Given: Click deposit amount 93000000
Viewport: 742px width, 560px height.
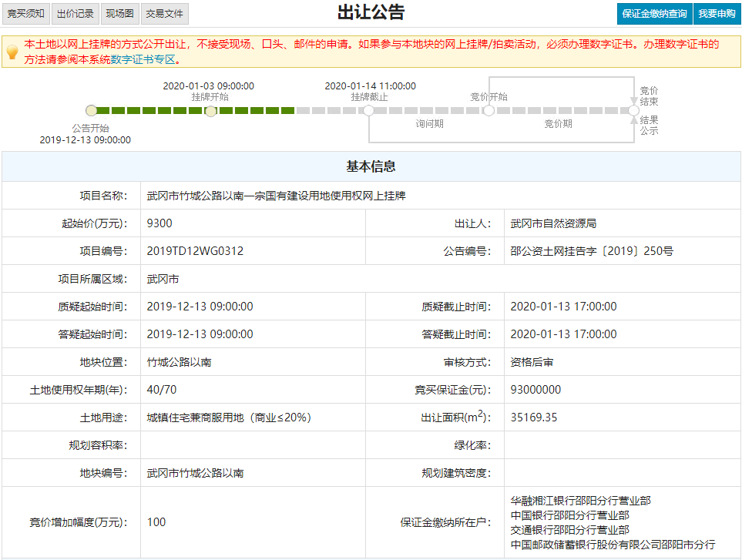Looking at the screenshot, I should tap(536, 390).
